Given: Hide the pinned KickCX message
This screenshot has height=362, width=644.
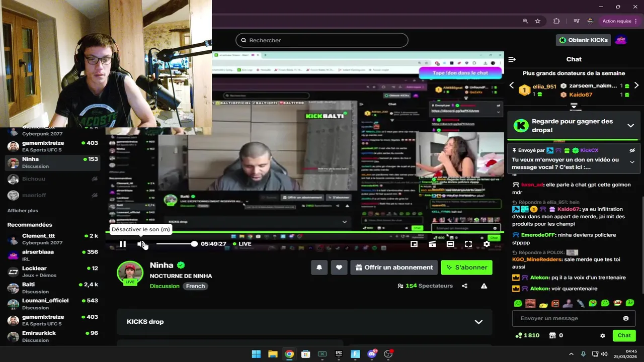Looking at the screenshot, I should point(632,150).
